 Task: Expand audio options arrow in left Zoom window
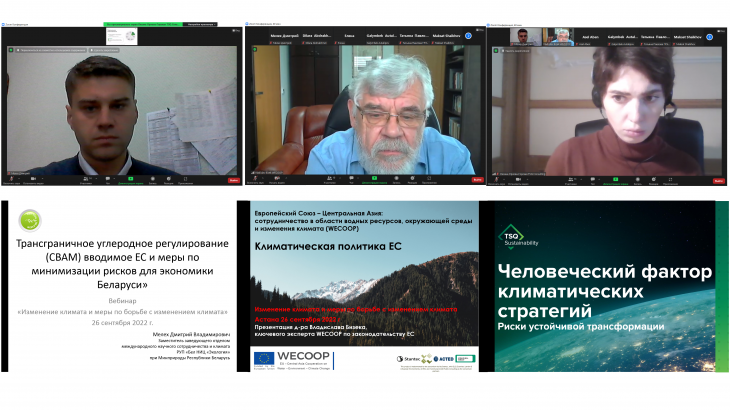(19, 179)
